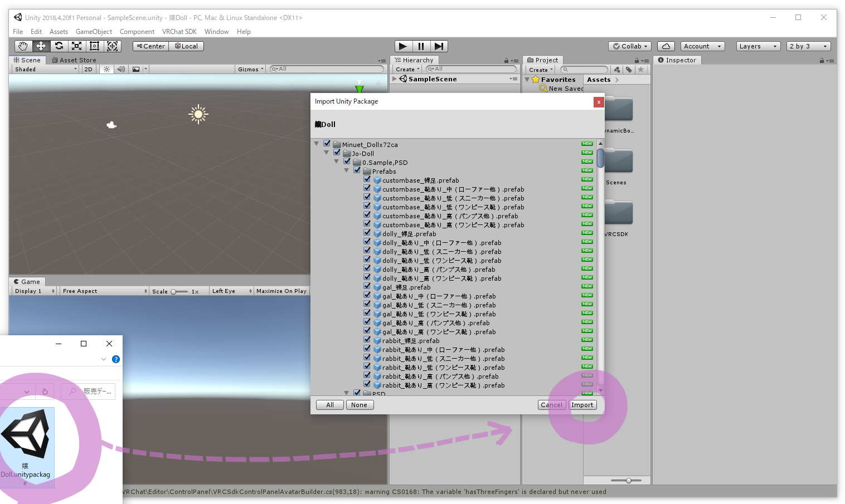This screenshot has height=504, width=845.
Task: Click the Scenes folder icon
Action: tap(619, 162)
